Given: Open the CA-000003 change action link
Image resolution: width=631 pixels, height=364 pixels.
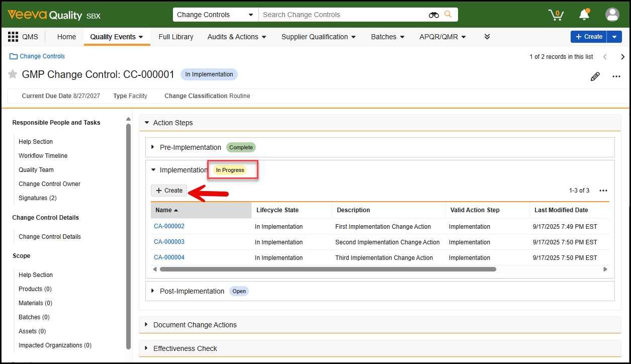Looking at the screenshot, I should tap(169, 242).
